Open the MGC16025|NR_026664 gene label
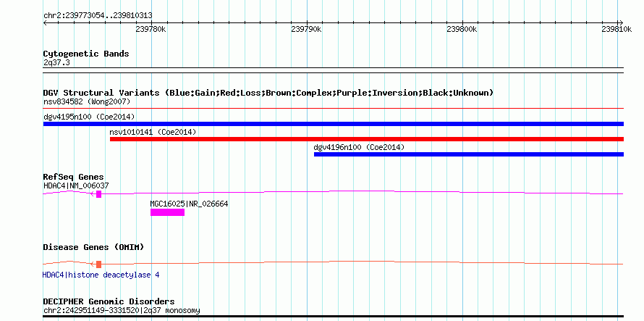644x321 pixels. coord(189,204)
